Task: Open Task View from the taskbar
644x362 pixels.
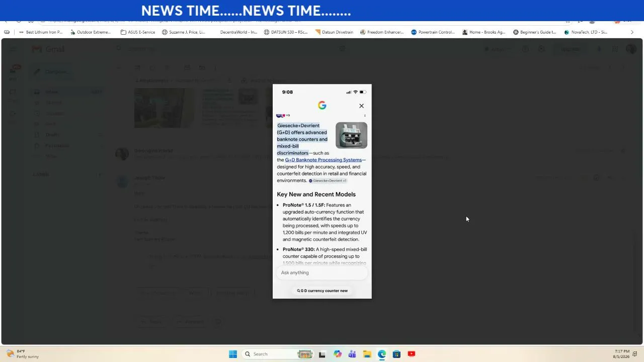Action: [322, 354]
